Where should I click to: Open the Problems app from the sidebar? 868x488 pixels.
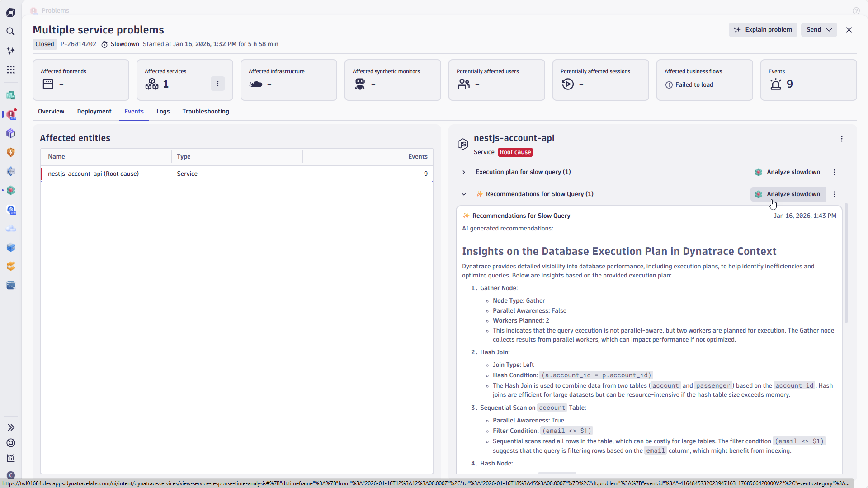(x=11, y=114)
